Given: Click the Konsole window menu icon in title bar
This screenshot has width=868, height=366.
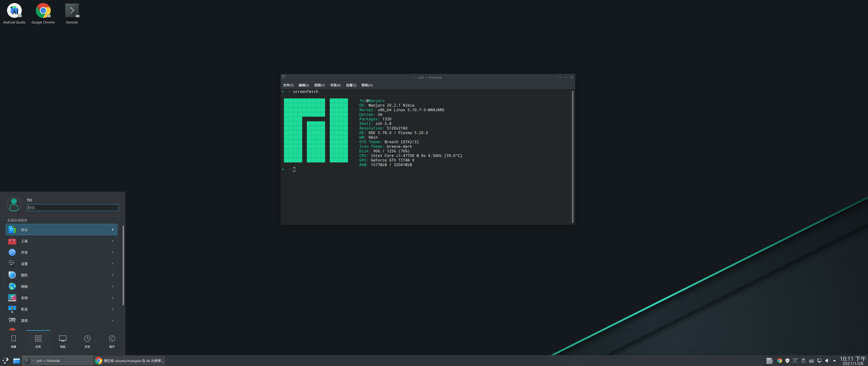Looking at the screenshot, I should click(284, 77).
